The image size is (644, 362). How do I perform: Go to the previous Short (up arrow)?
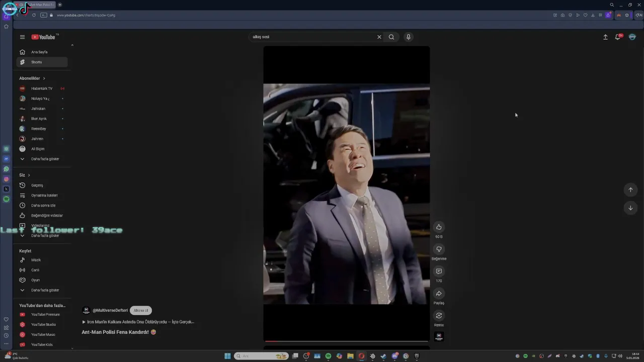click(x=630, y=190)
